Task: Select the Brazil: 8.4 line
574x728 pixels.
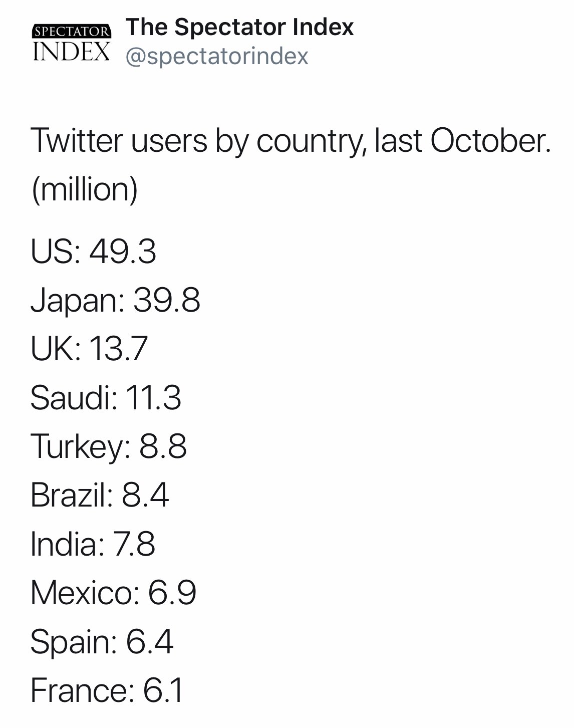Action: coord(100,495)
